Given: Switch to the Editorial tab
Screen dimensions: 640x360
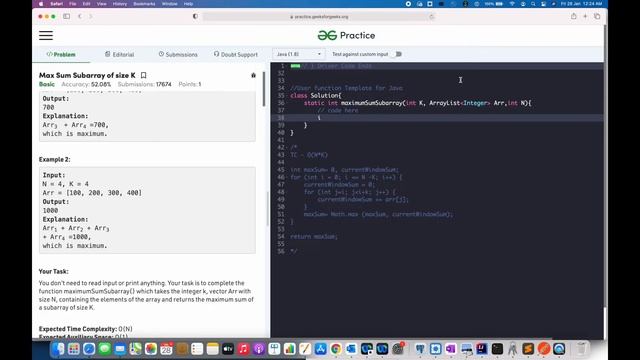Looking at the screenshot, I should point(120,54).
